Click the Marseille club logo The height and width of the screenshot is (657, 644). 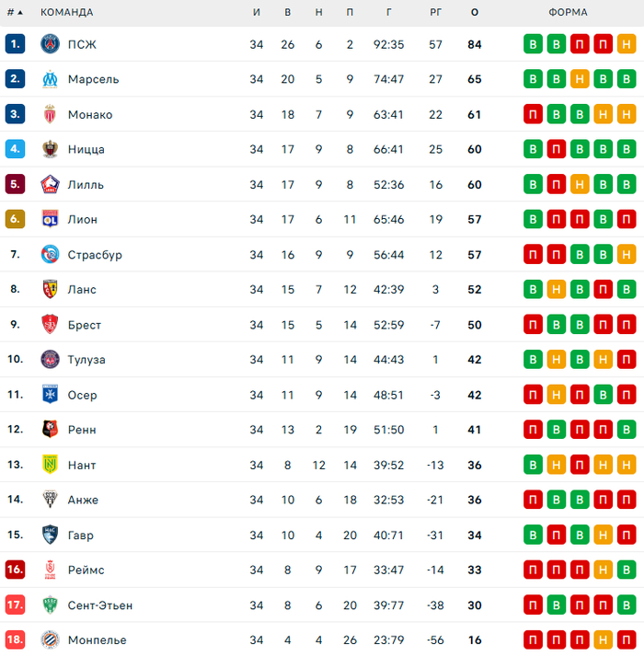[50, 79]
